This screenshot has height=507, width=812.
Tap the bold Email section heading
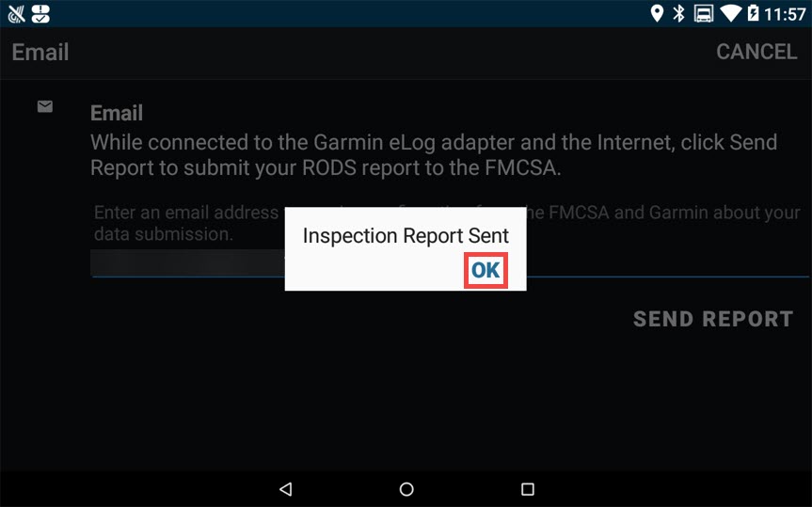[x=117, y=113]
